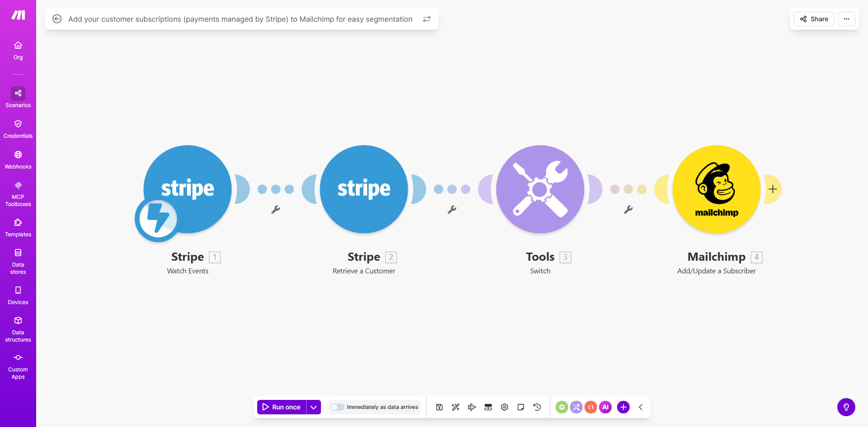This screenshot has width=868, height=427.
Task: Open Devices section
Action: (18, 296)
